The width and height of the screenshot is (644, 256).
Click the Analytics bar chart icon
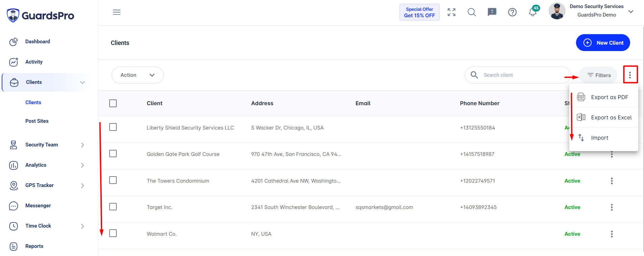coord(14,165)
